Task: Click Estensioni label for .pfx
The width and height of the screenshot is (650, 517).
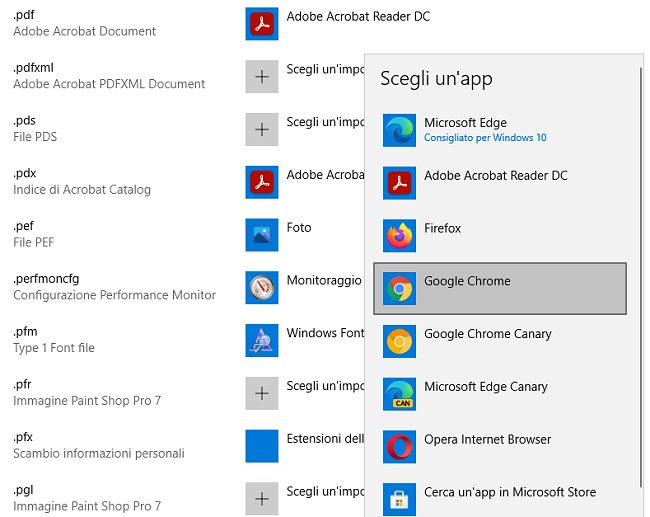Action: point(325,438)
